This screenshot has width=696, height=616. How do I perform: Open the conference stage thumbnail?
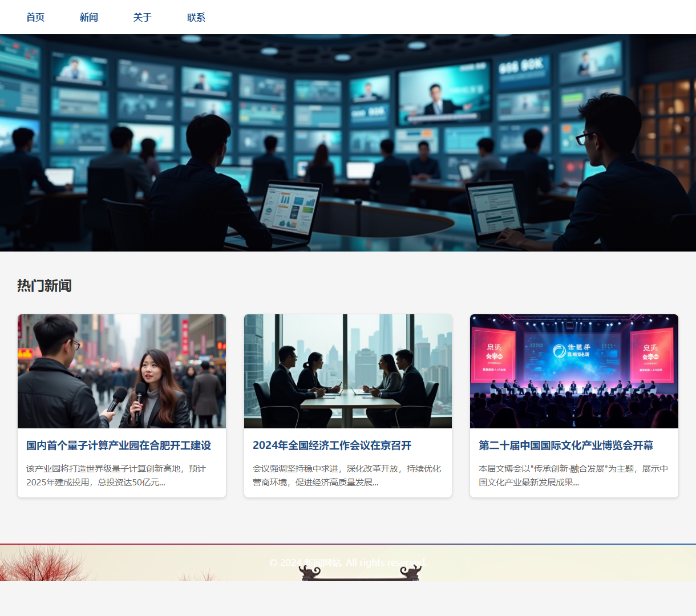(x=574, y=371)
